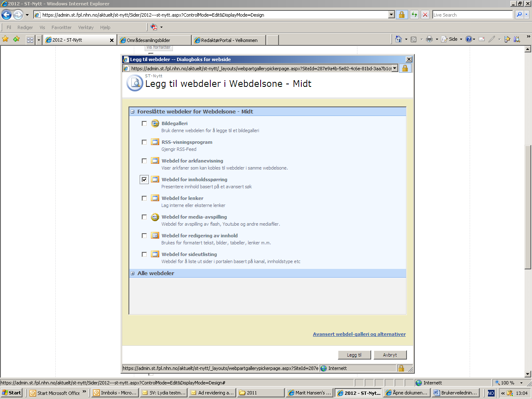
Task: Click the RSS feeds icon in command bar
Action: [414, 39]
